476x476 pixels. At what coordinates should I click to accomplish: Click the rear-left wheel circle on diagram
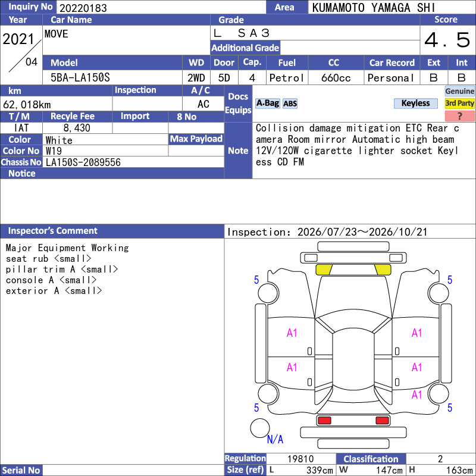pos(268,393)
